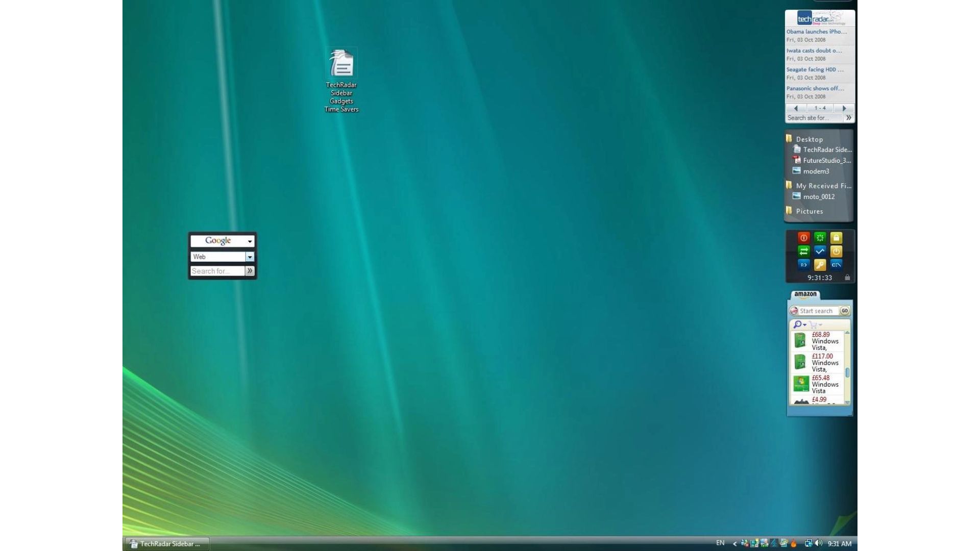
Task: Click the yellow power standby icon
Action: (836, 251)
